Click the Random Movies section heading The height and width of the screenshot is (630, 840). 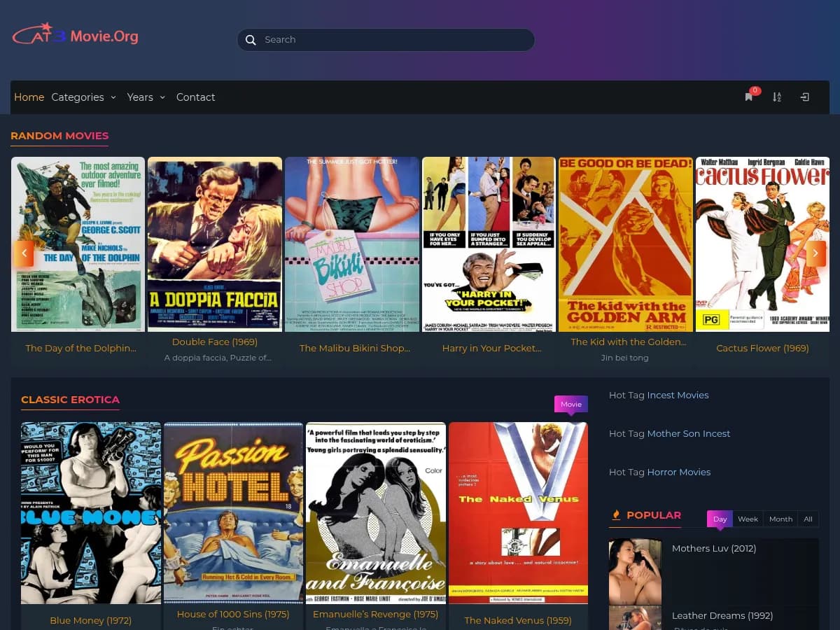click(x=59, y=136)
